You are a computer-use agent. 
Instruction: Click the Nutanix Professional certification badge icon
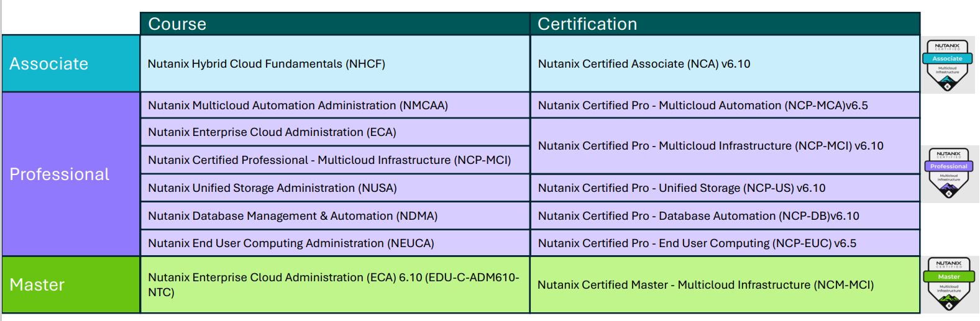(x=948, y=173)
